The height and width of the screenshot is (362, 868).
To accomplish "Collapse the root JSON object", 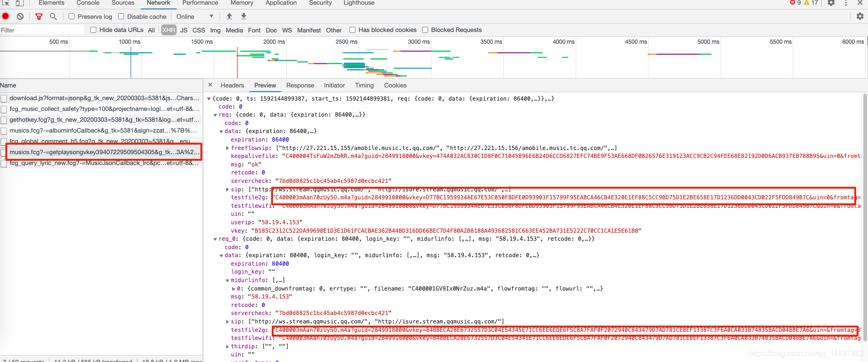I will click(x=209, y=99).
